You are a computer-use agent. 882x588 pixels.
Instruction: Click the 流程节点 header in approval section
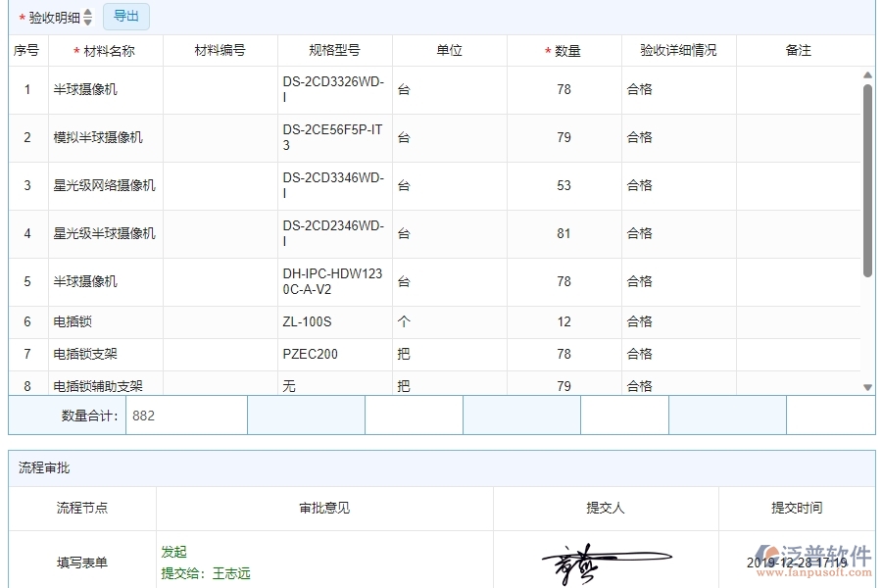[81, 508]
